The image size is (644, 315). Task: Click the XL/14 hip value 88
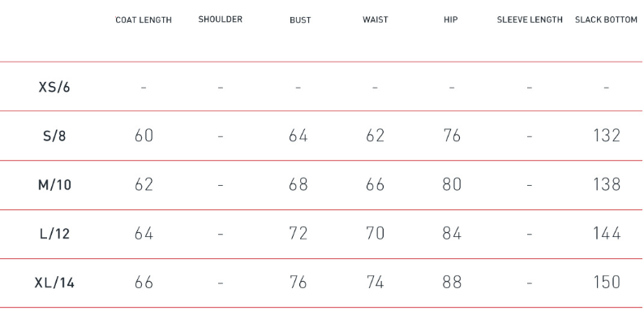click(452, 283)
